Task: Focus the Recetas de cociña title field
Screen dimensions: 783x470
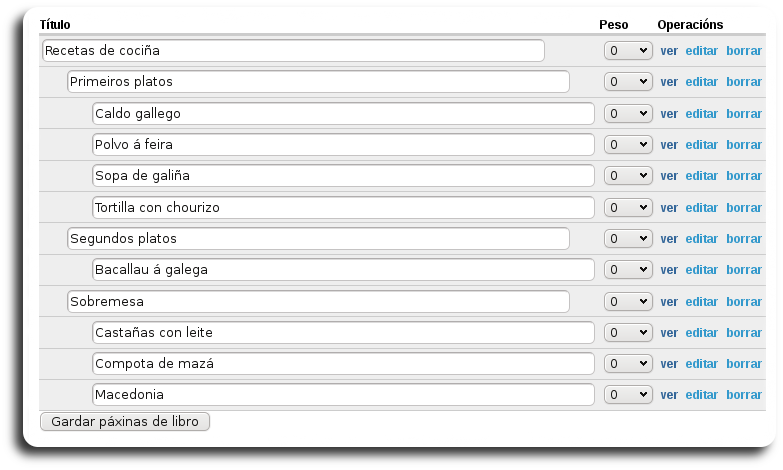Action: 293,50
